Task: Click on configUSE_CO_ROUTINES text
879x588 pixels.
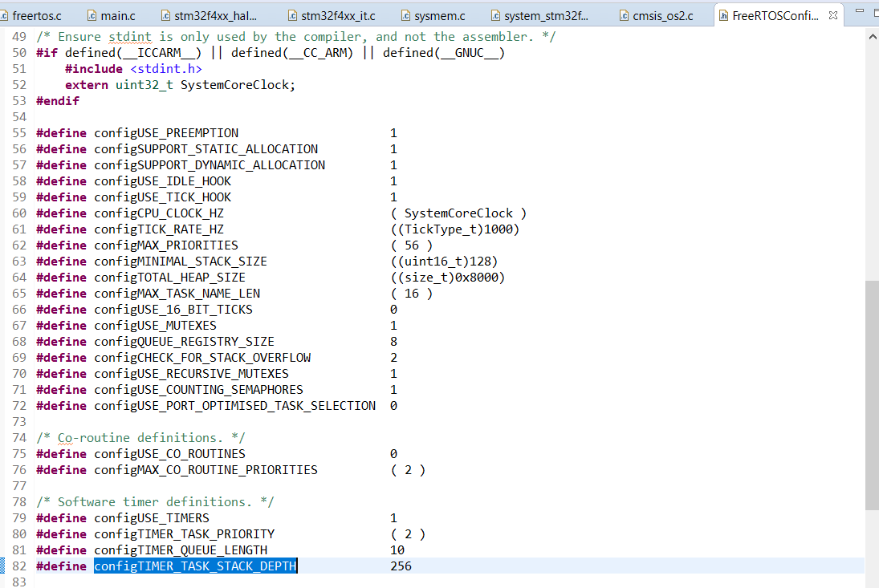Action: pyautogui.click(x=170, y=453)
